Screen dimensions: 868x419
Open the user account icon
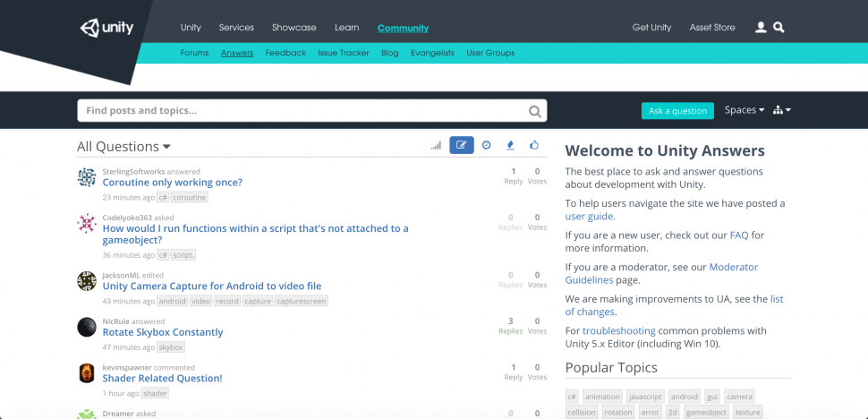761,27
